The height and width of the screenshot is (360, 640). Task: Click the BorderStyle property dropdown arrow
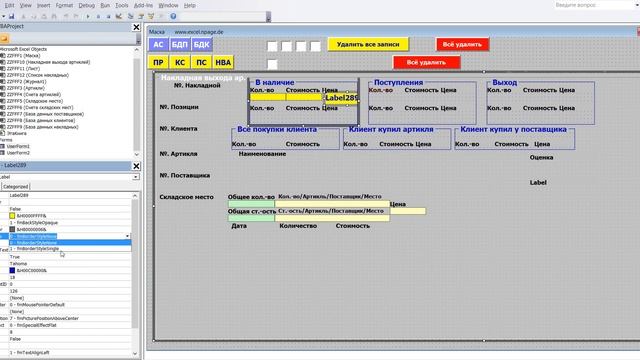coord(127,236)
